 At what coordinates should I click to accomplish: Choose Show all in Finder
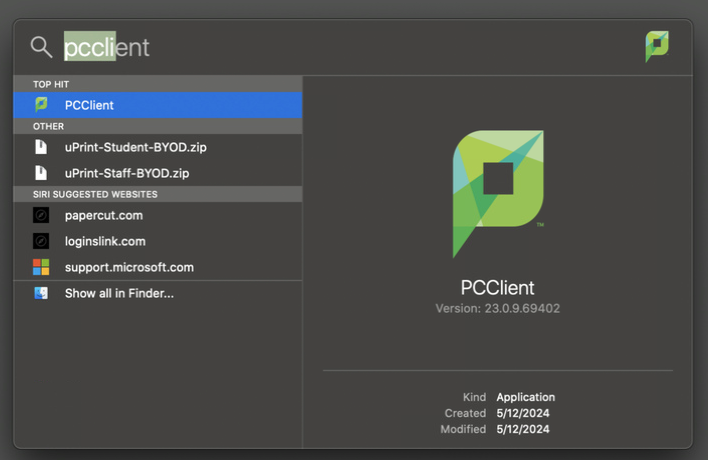[x=158, y=293]
